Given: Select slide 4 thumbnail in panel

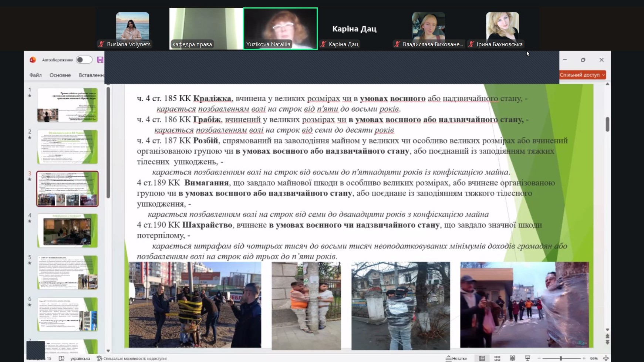Looking at the screenshot, I should click(x=67, y=230).
